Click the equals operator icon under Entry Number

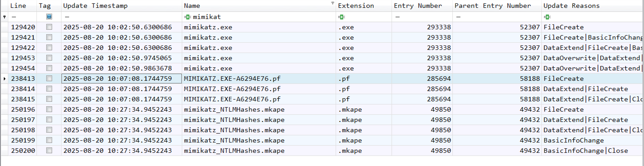click(398, 17)
